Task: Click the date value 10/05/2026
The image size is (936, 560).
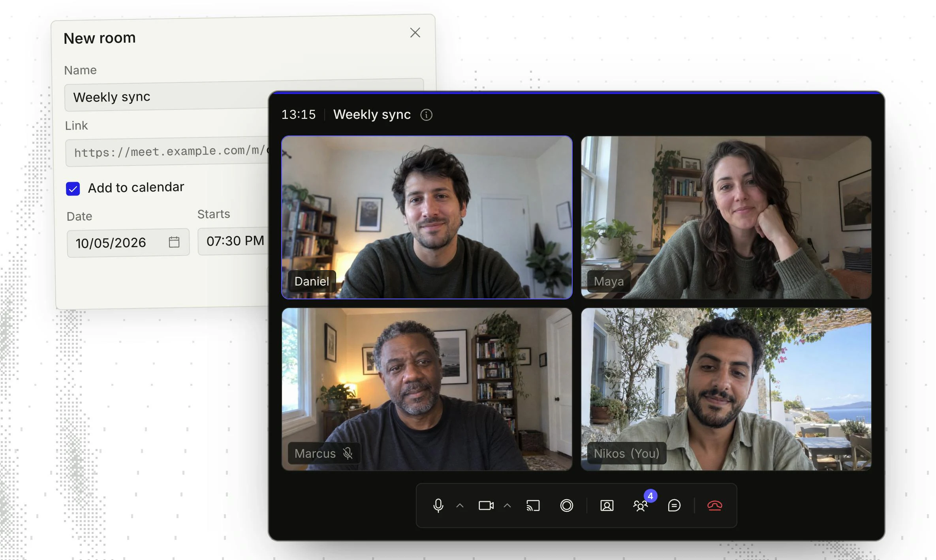Action: click(111, 242)
